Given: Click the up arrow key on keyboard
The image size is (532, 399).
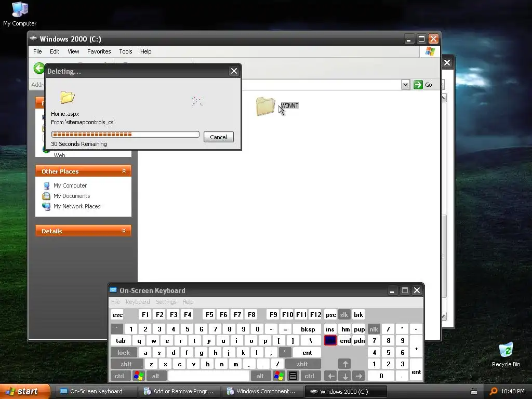Looking at the screenshot, I should (345, 364).
